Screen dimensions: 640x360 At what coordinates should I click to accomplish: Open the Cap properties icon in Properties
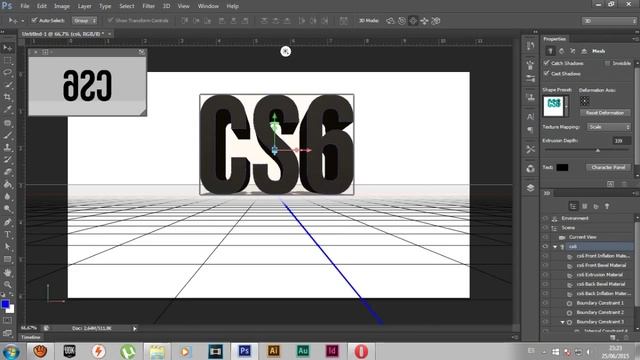pyautogui.click(x=573, y=51)
